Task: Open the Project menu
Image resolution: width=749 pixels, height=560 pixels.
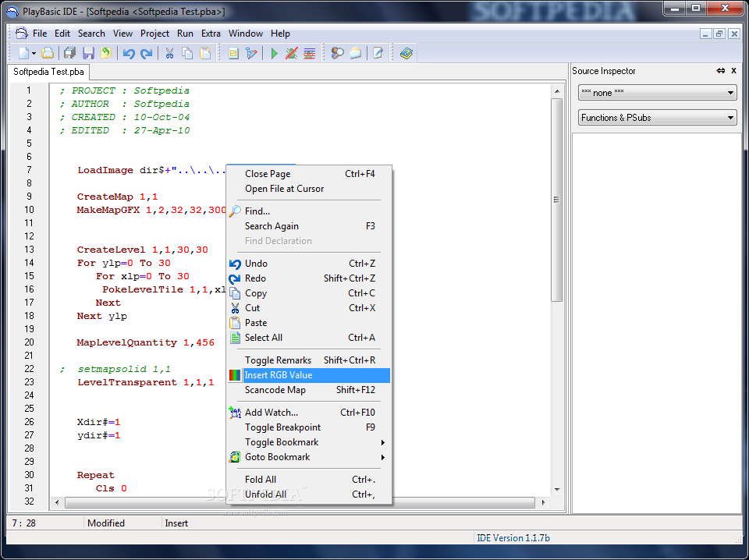Action: (154, 34)
